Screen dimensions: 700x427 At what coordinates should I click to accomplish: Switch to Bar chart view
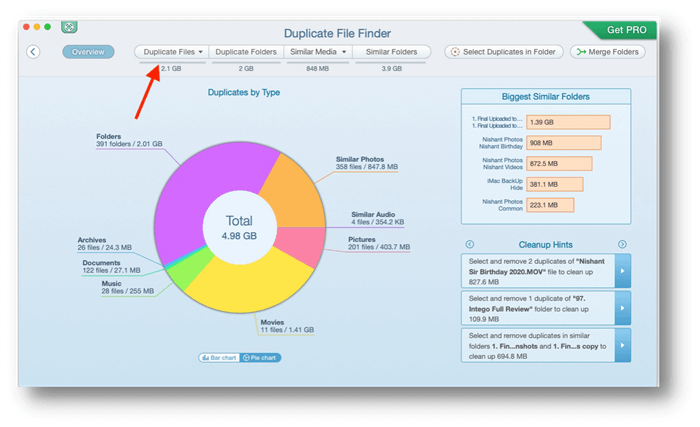tap(219, 358)
